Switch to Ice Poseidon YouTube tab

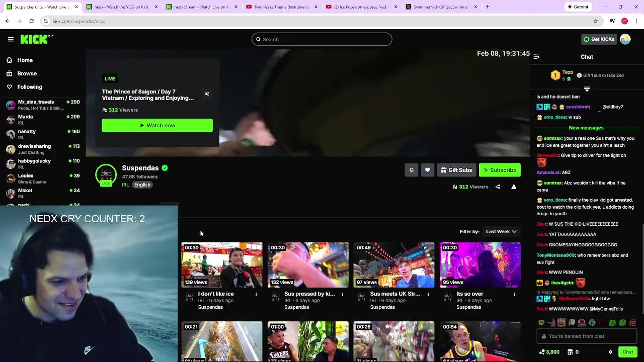(x=361, y=7)
